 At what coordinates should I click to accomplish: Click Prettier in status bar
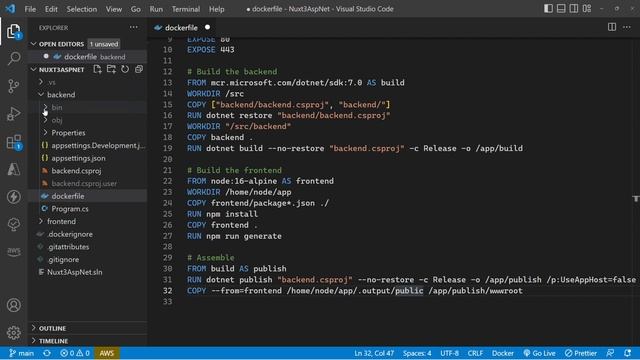click(581, 353)
